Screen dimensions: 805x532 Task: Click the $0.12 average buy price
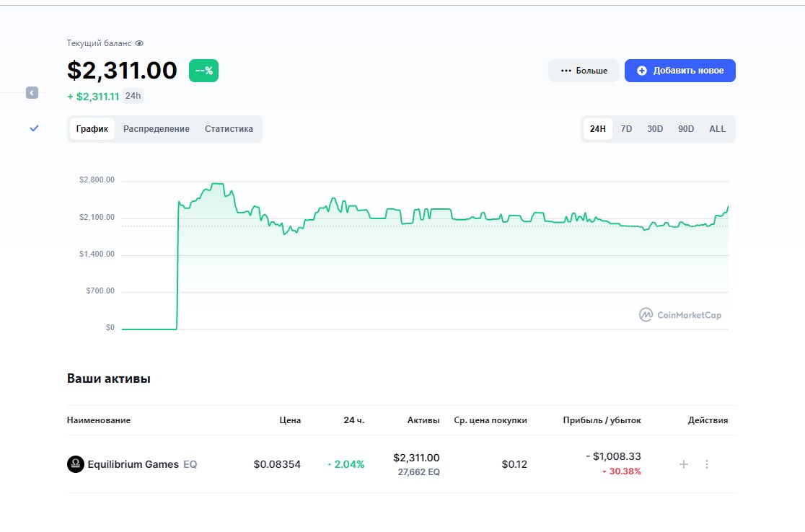514,464
